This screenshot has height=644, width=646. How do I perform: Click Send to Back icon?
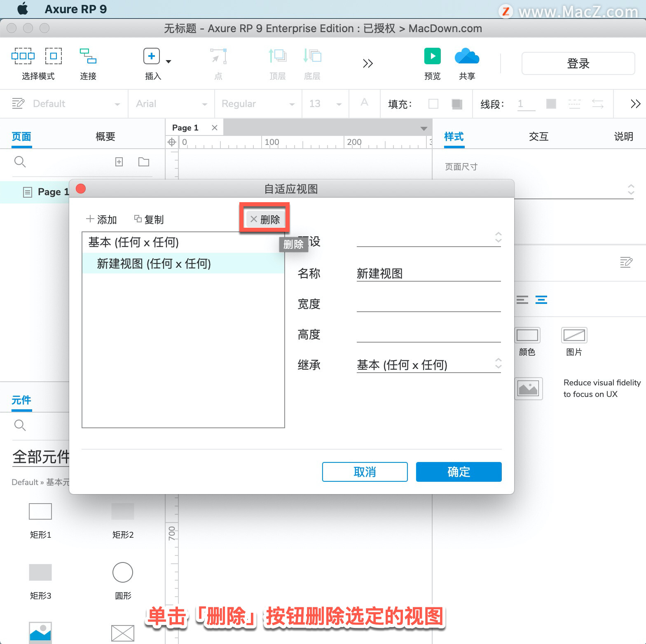(312, 56)
